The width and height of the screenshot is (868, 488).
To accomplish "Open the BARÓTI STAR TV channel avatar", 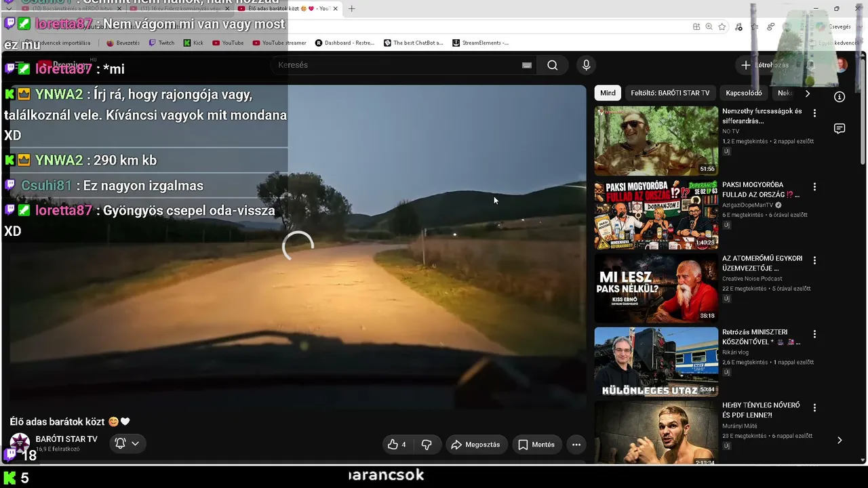I will (20, 444).
